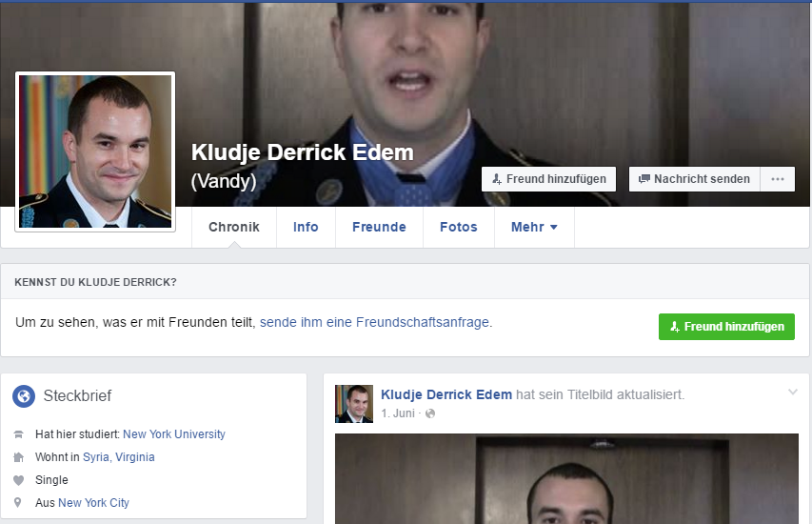812x524 pixels.
Task: Click the public globe icon beside post date
Action: [x=430, y=413]
